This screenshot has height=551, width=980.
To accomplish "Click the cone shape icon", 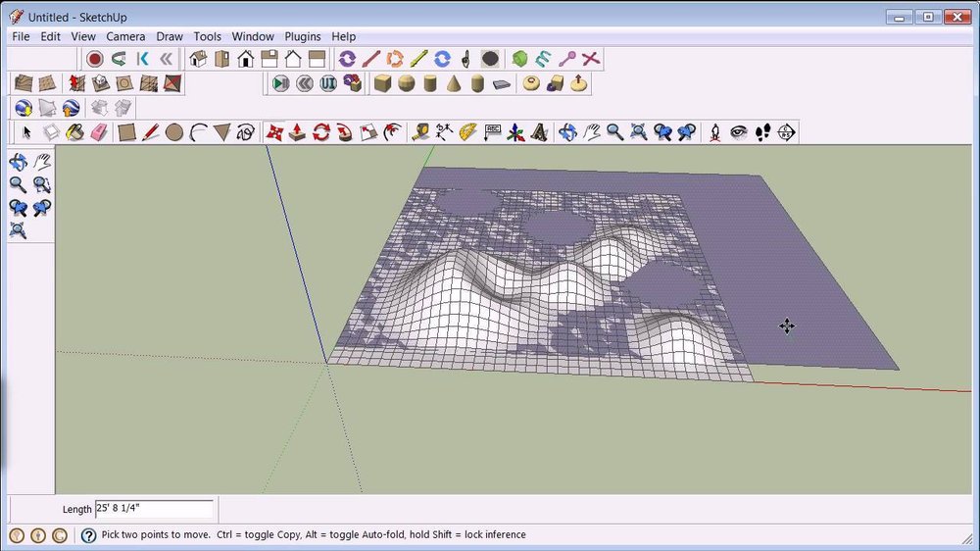I will tap(454, 83).
